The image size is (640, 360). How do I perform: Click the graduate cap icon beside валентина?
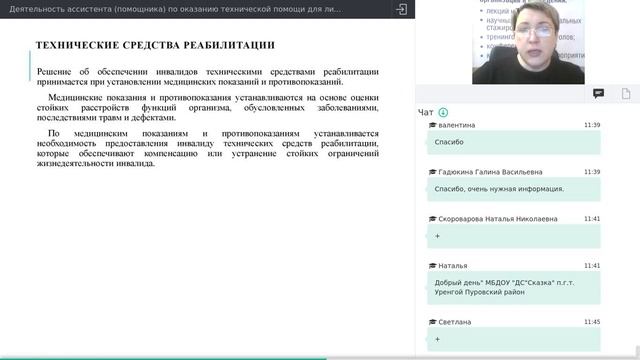pyautogui.click(x=433, y=125)
